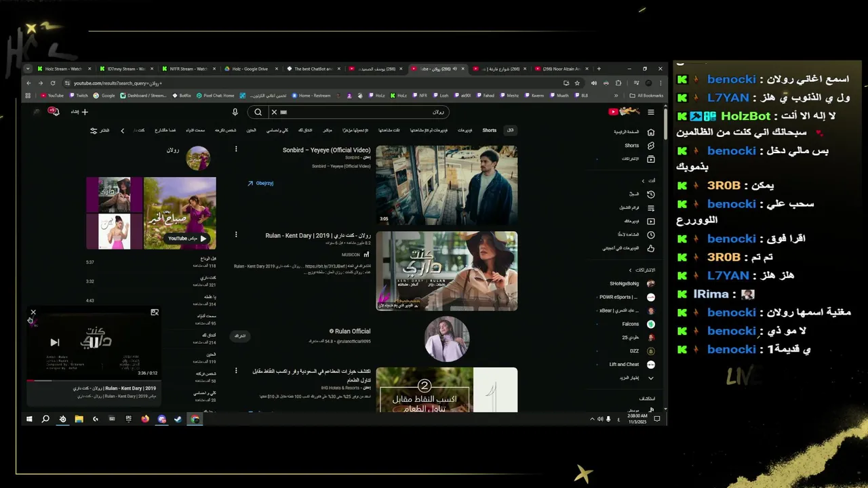Open Windows taskbar search
The image size is (868, 488).
(x=45, y=419)
